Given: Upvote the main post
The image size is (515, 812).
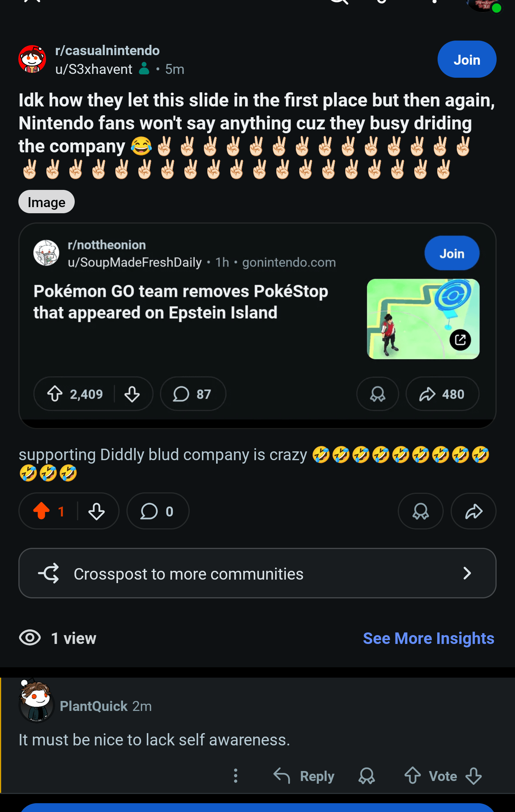Looking at the screenshot, I should [42, 511].
